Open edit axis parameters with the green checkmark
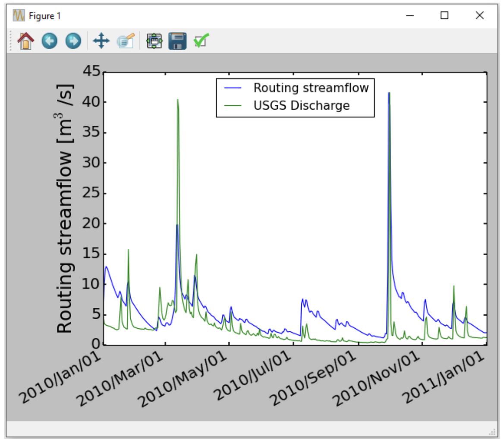This screenshot has height=444, width=504. (x=201, y=41)
